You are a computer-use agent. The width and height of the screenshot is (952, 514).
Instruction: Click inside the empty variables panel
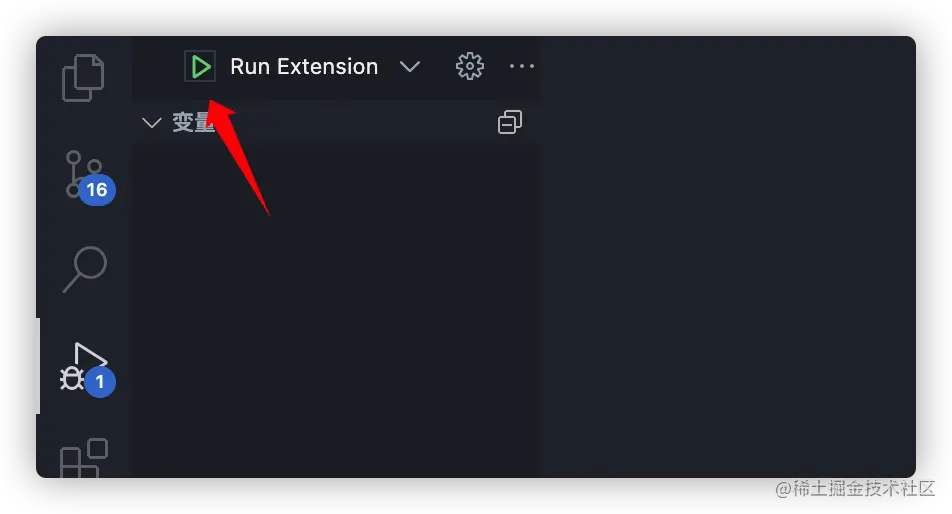pos(336,310)
